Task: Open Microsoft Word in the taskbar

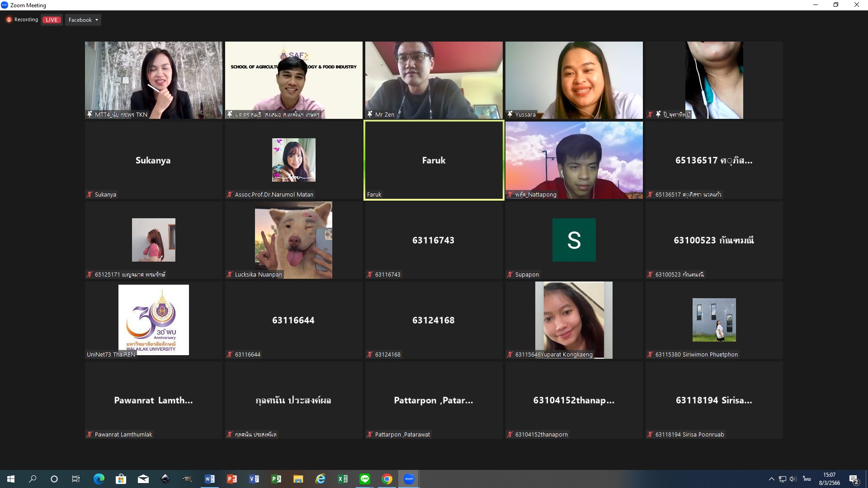Action: pyautogui.click(x=210, y=479)
